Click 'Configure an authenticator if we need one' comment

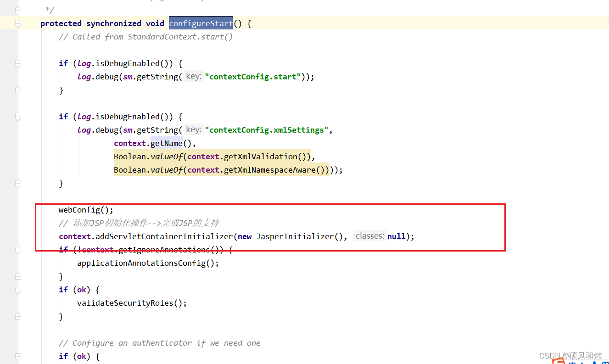160,343
